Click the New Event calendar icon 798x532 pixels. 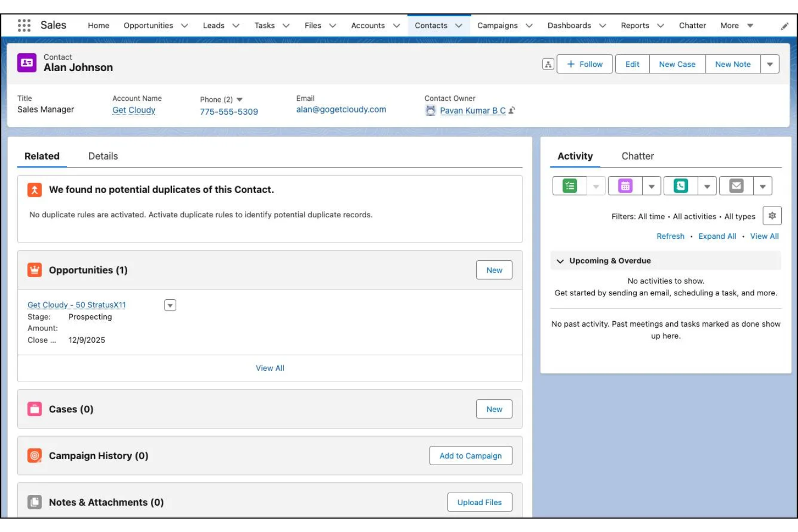(625, 186)
